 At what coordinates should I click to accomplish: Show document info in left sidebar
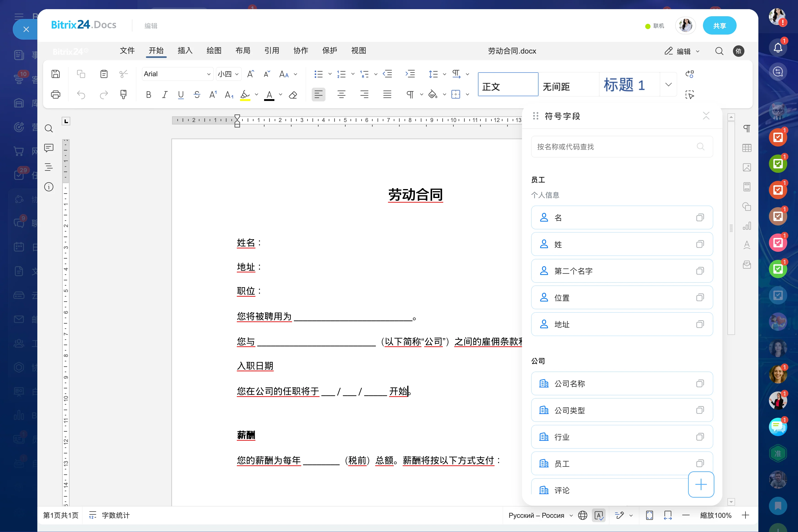point(49,187)
